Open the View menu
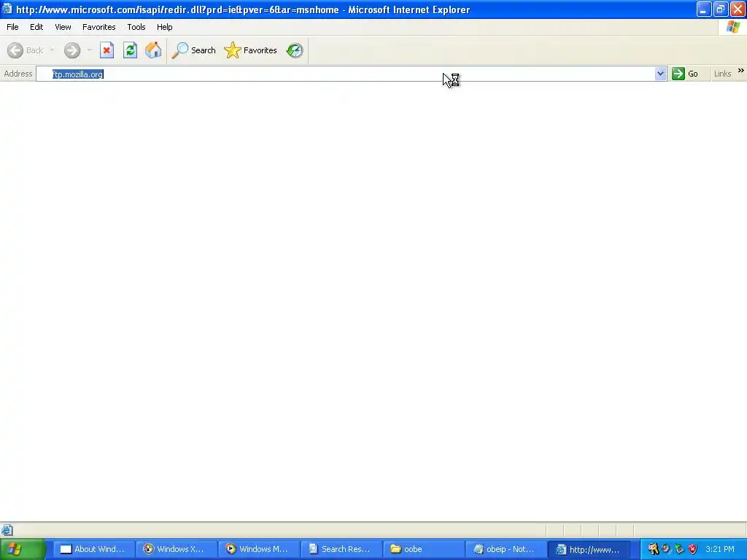Screen dimensions: 747x560 tap(63, 27)
